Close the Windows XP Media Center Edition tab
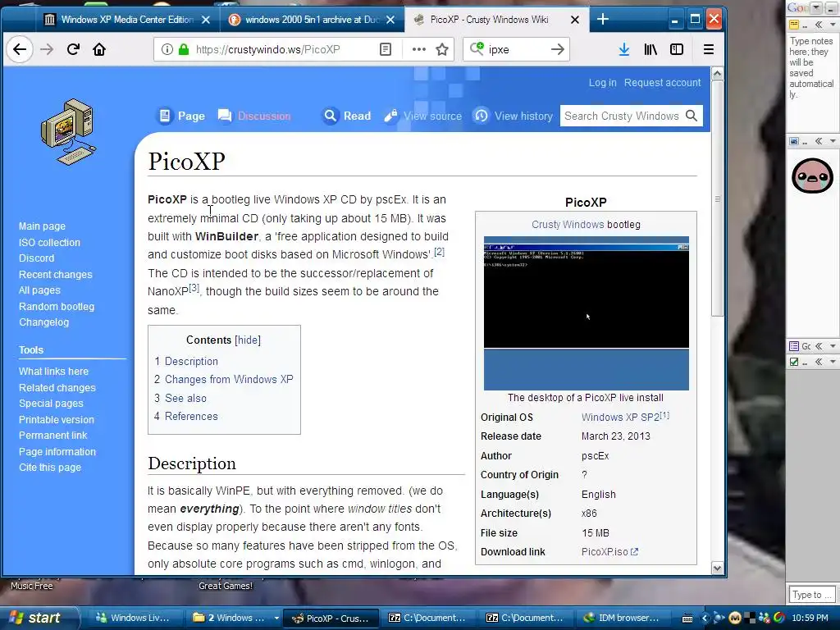840x630 pixels. pos(206,20)
